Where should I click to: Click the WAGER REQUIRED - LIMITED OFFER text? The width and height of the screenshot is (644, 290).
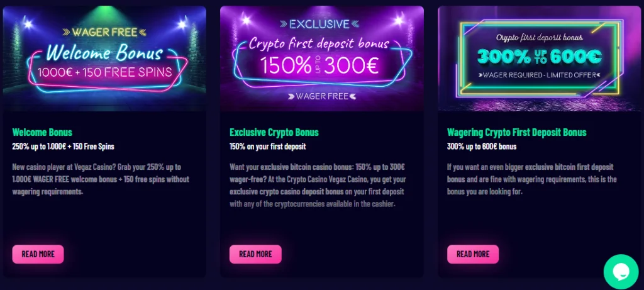coord(539,75)
